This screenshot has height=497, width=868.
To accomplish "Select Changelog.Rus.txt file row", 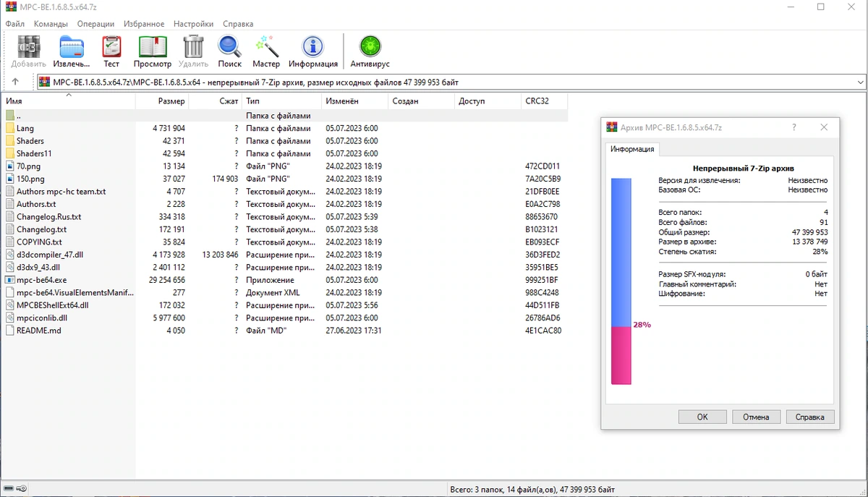I will point(284,217).
